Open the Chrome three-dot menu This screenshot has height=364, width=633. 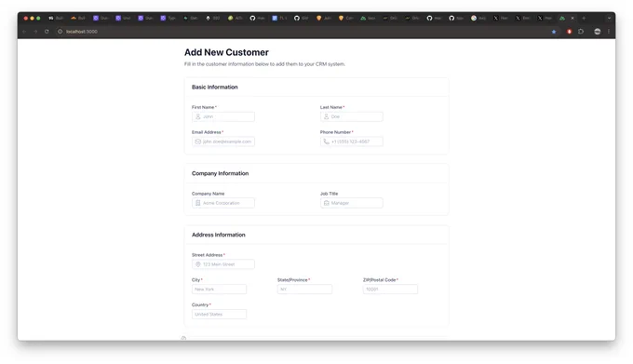click(x=609, y=32)
